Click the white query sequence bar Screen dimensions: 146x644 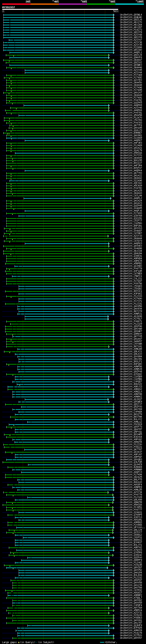click(60, 9)
